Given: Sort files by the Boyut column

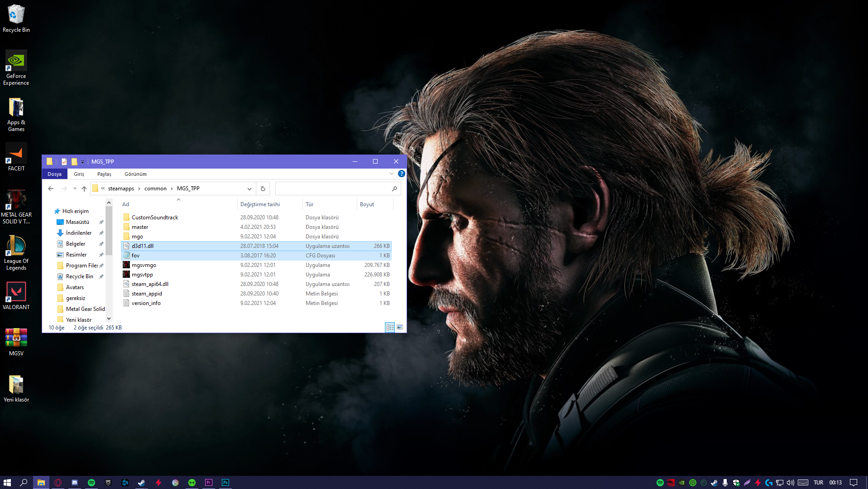Looking at the screenshot, I should tap(375, 204).
